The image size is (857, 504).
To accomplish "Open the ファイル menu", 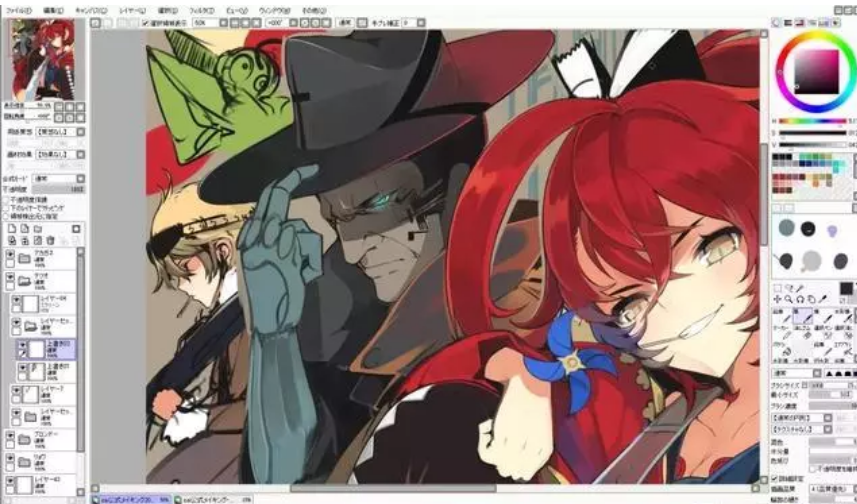I will click(x=19, y=10).
